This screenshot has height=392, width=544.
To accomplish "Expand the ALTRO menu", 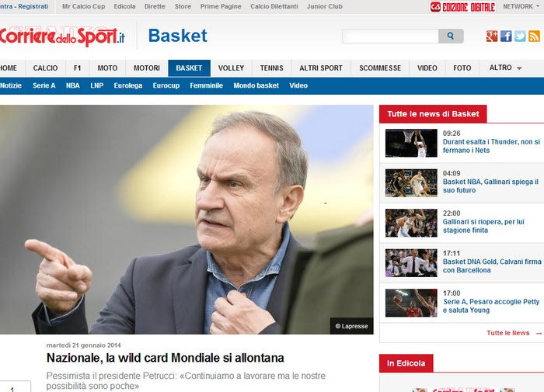I will coord(505,68).
